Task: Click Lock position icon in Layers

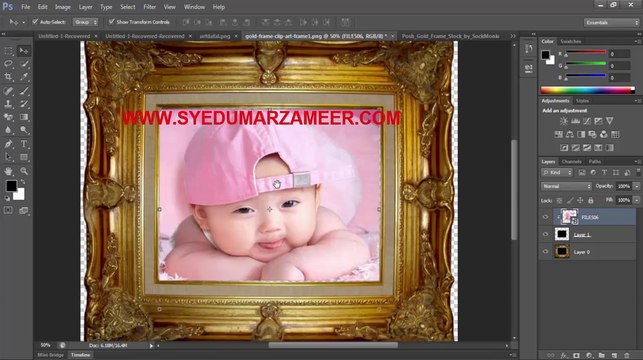Action: [x=580, y=201]
